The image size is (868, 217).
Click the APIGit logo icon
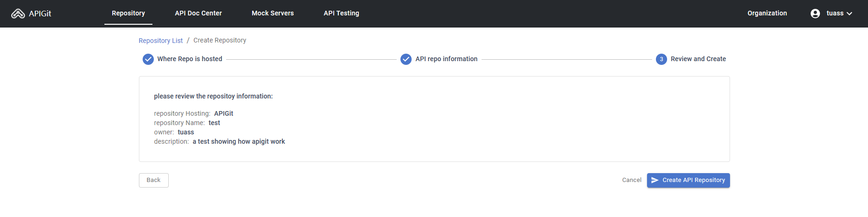(18, 14)
